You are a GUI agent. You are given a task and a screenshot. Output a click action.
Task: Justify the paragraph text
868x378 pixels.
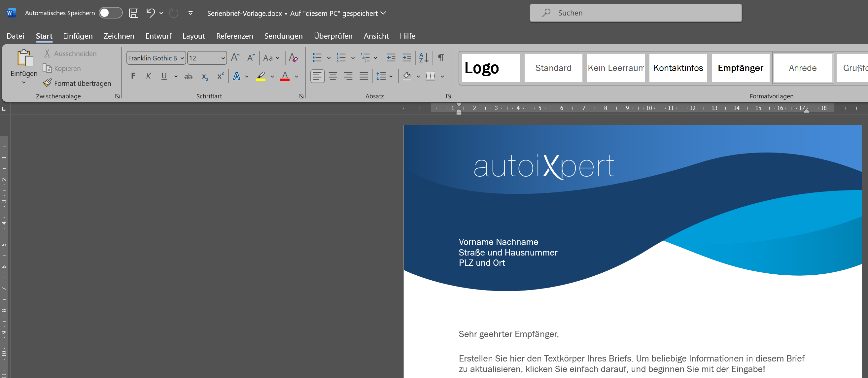[364, 76]
